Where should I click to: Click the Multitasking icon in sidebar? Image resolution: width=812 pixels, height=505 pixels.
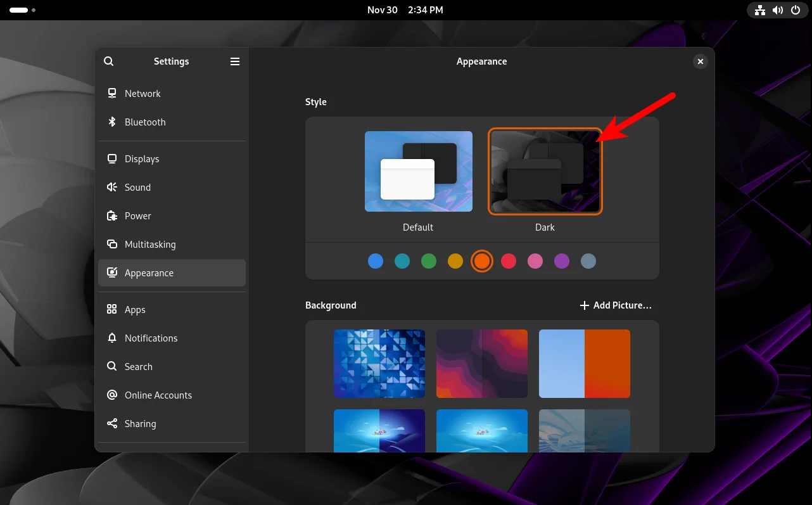(112, 245)
